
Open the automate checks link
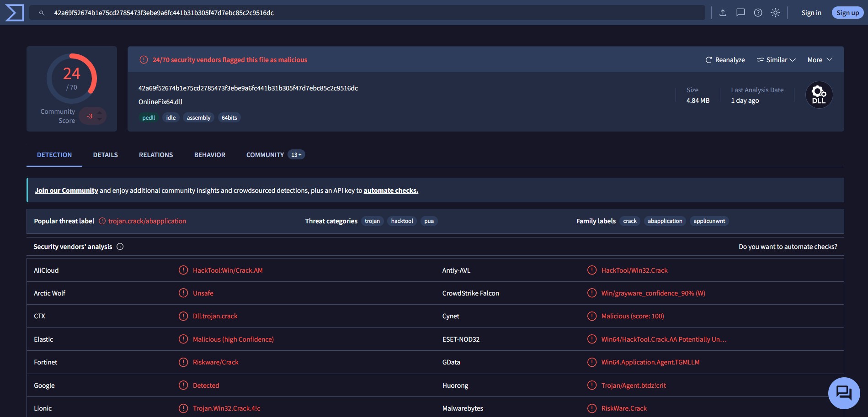(x=391, y=190)
